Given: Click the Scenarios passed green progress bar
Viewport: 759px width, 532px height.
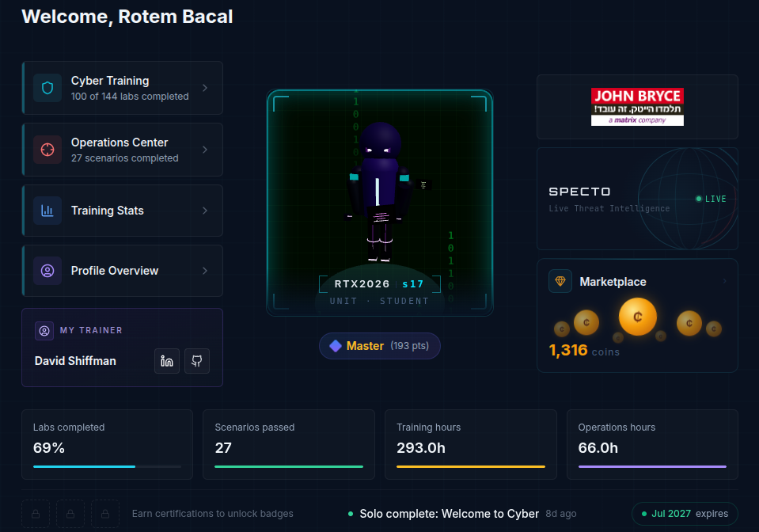Looking at the screenshot, I should [x=289, y=466].
